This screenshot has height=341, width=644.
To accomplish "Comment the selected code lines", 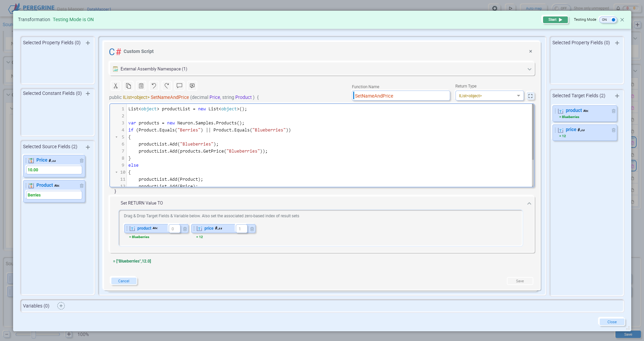I will [x=179, y=86].
